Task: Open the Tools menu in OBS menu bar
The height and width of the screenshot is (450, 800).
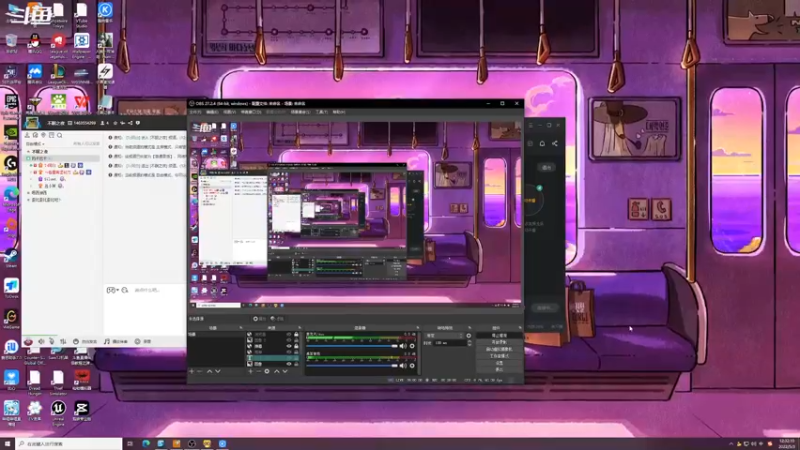Action: 321,112
